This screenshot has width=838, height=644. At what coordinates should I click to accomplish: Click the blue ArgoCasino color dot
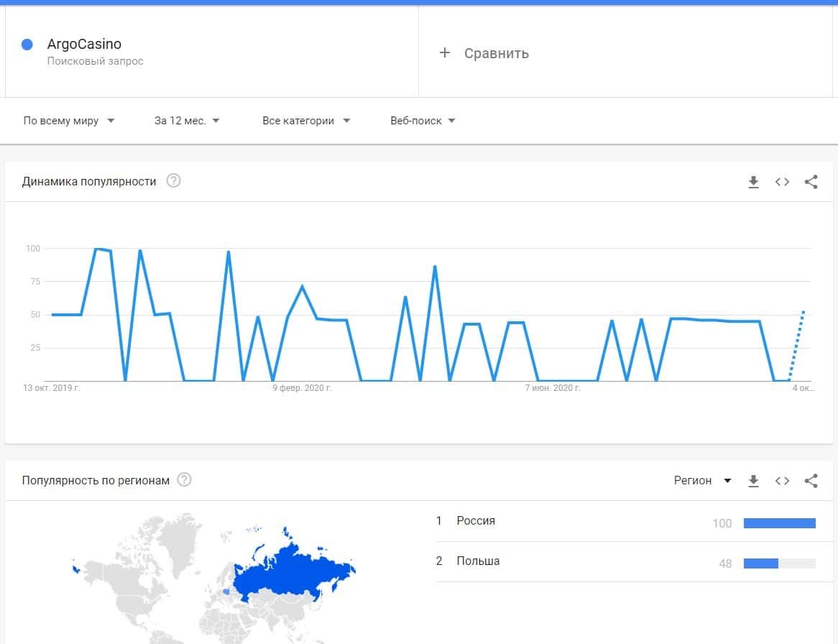tap(27, 45)
